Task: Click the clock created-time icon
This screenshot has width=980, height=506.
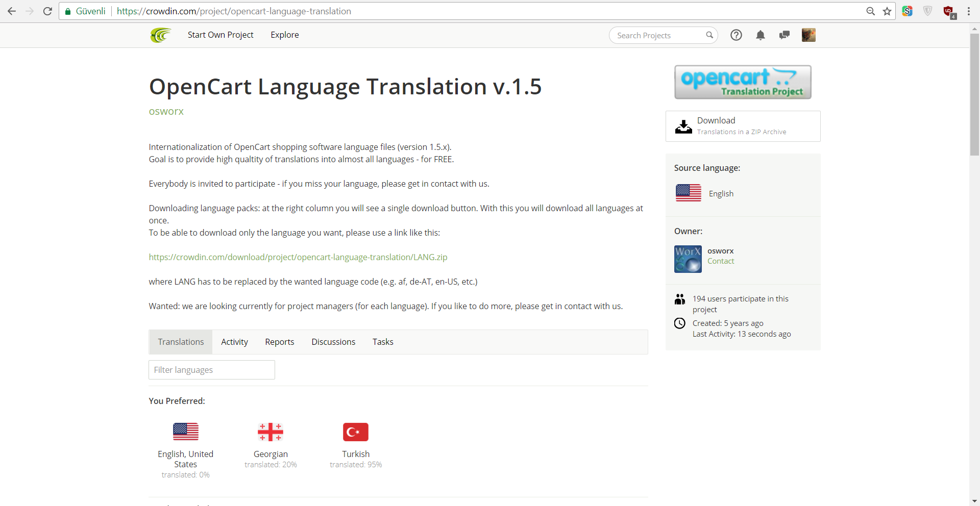Action: coord(680,323)
